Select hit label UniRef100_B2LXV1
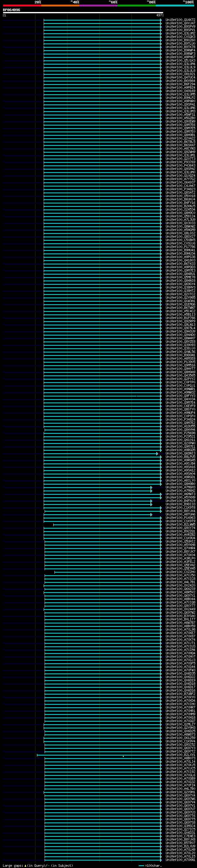Screen dimensions: 197x868 [x=180, y=755]
